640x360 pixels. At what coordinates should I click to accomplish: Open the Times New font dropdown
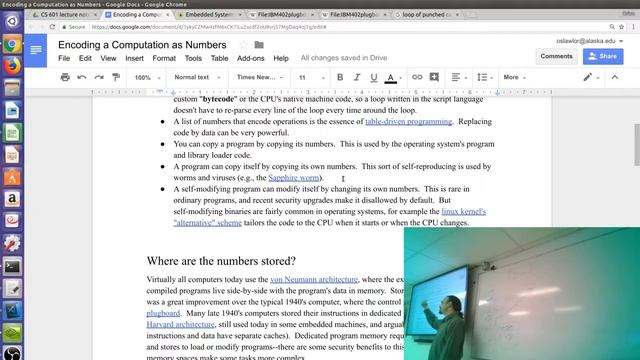pyautogui.click(x=260, y=77)
